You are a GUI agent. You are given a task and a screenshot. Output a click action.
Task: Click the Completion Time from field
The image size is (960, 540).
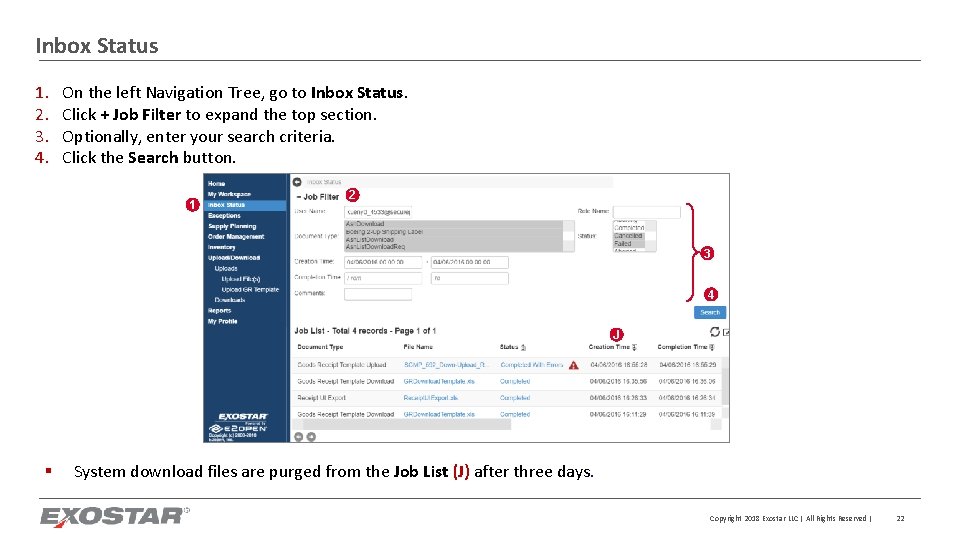coord(383,278)
